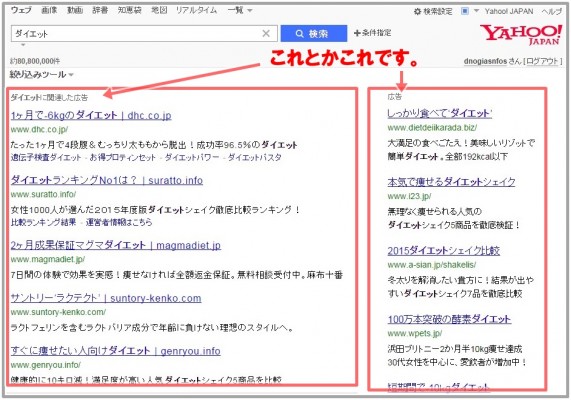The width and height of the screenshot is (571, 400).
Task: Open the 辞書 search tab
Action: point(100,10)
